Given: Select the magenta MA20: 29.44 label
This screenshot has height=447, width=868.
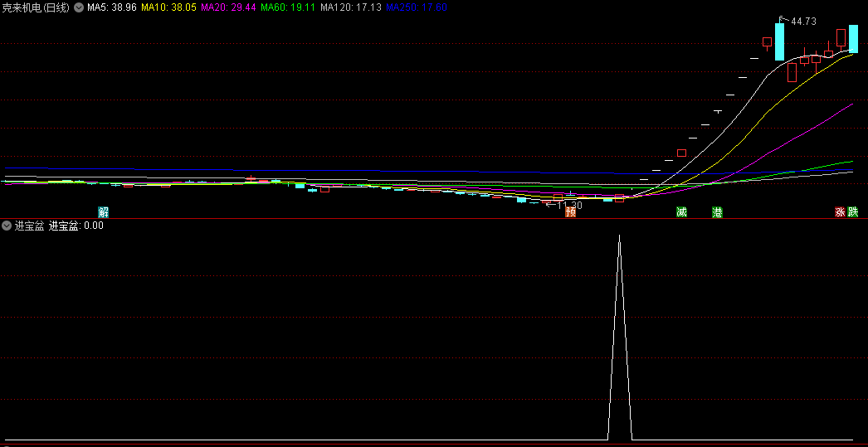Looking at the screenshot, I should 228,7.
